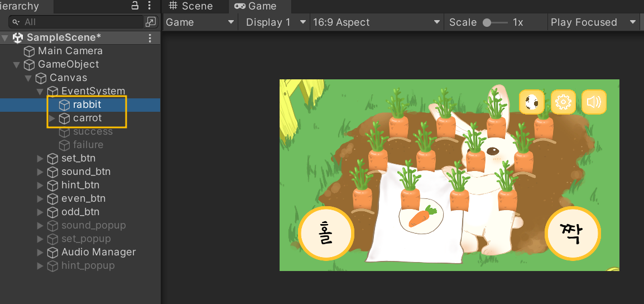Select sound_btn in the hierarchy
The width and height of the screenshot is (644, 304).
(x=86, y=172)
